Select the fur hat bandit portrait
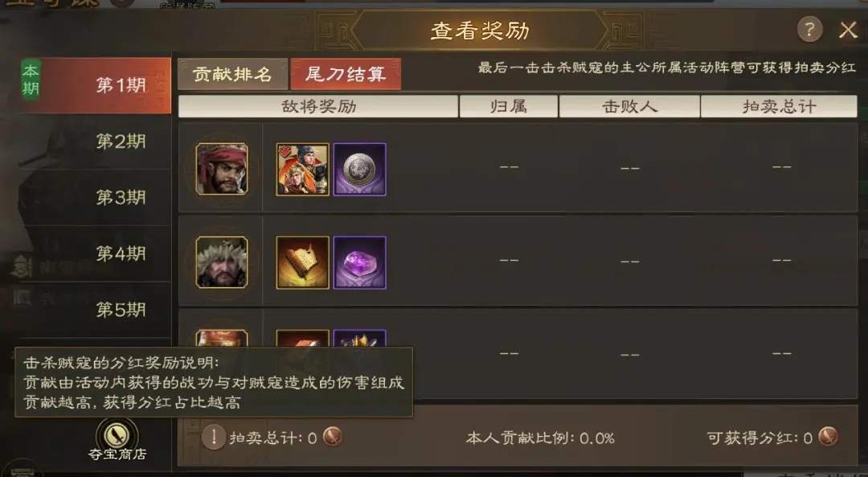The width and height of the screenshot is (868, 477). (222, 262)
